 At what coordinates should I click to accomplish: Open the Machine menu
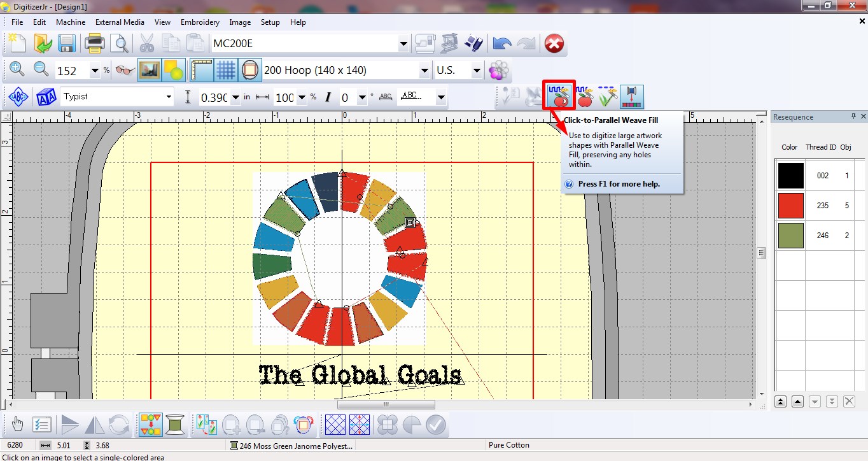point(71,22)
